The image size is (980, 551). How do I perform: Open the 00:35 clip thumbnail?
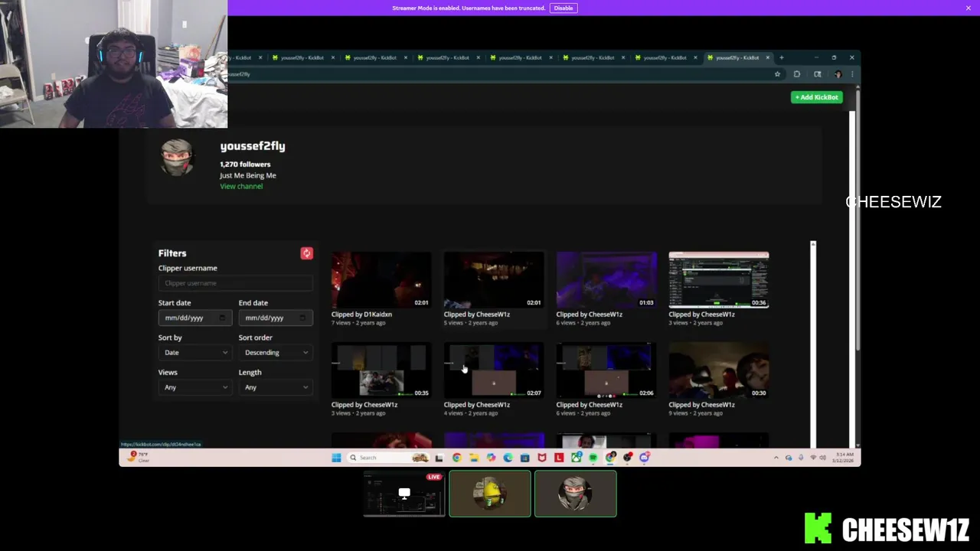[x=381, y=370]
